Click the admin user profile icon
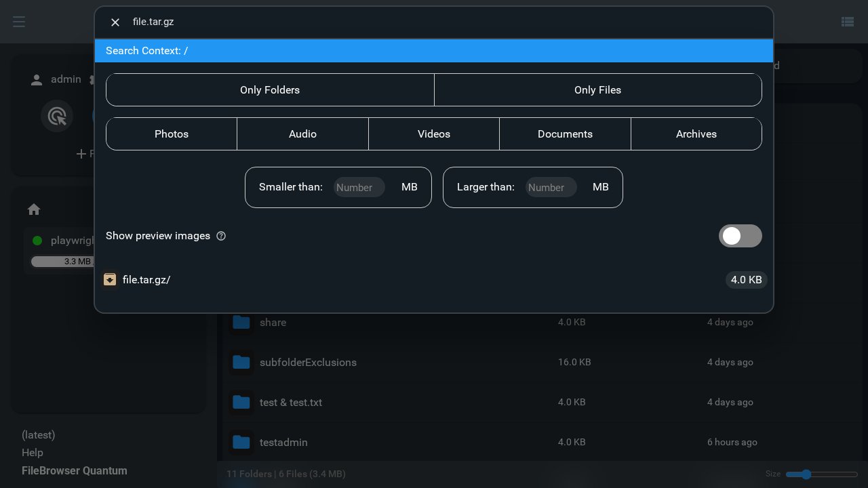The width and height of the screenshot is (868, 488). [x=37, y=80]
